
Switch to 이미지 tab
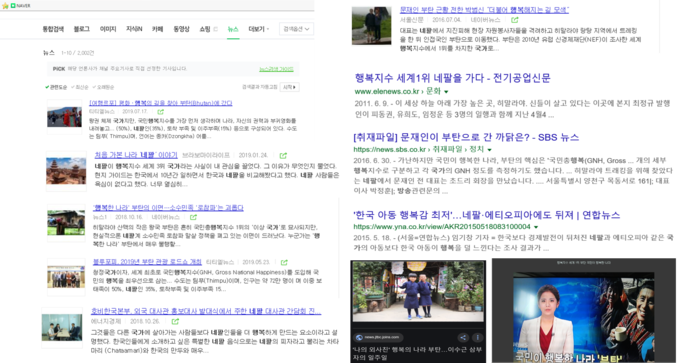[108, 29]
